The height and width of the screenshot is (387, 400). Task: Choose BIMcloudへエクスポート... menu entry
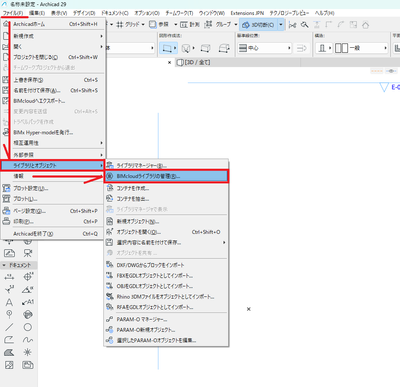tap(53, 101)
